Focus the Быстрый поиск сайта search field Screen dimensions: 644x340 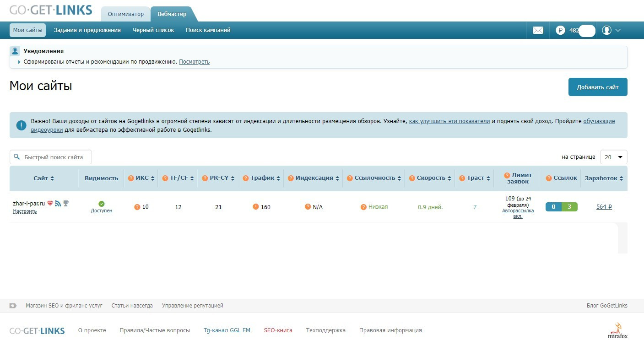click(x=51, y=157)
